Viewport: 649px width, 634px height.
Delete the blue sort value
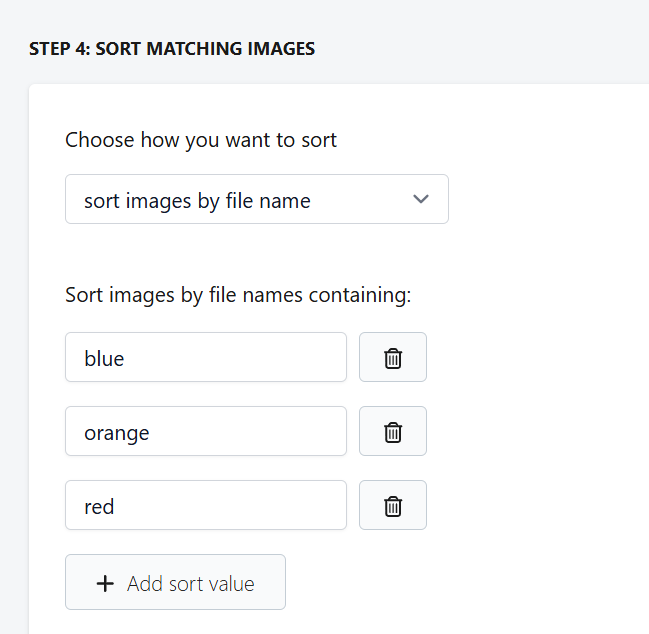(392, 357)
